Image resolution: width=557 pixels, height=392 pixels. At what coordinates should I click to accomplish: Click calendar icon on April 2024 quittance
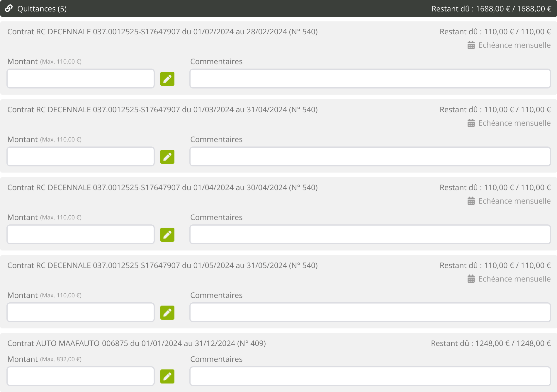(x=471, y=201)
